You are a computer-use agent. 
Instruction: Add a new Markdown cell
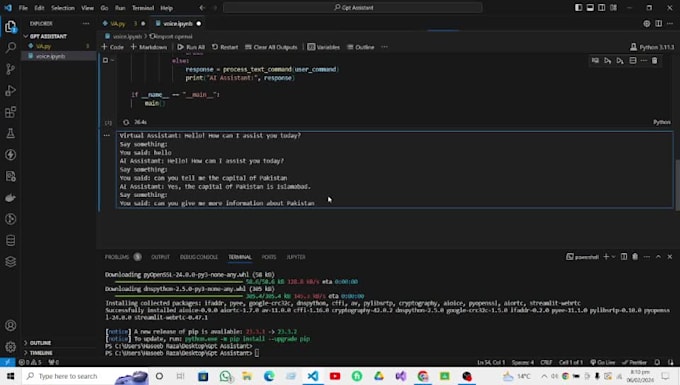coord(149,47)
